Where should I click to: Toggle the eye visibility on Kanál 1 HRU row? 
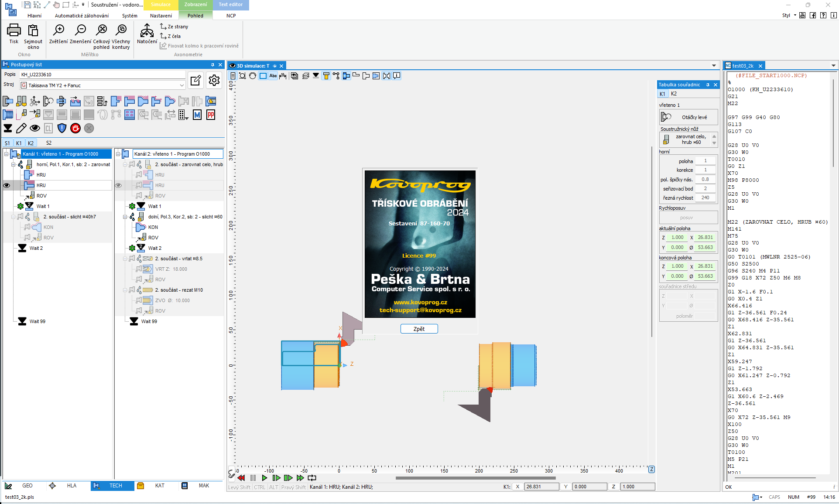pos(7,185)
